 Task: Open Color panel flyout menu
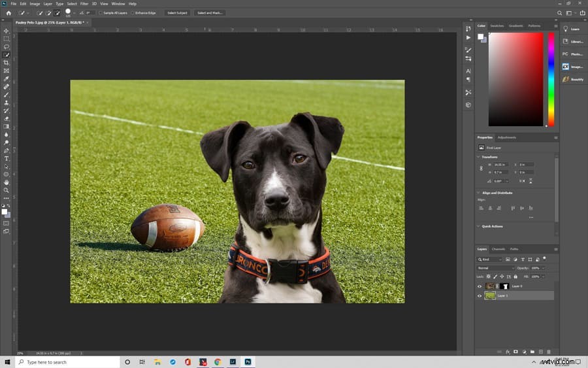(x=556, y=26)
